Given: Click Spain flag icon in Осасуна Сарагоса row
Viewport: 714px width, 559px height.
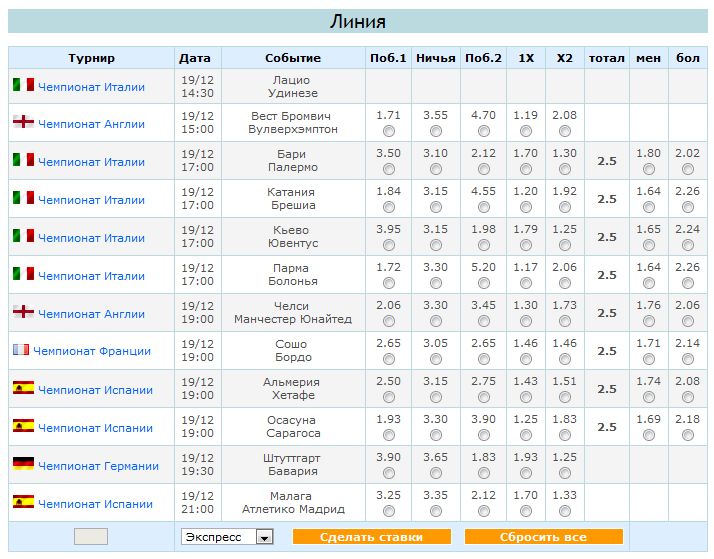Looking at the screenshot, I should pos(23,426).
